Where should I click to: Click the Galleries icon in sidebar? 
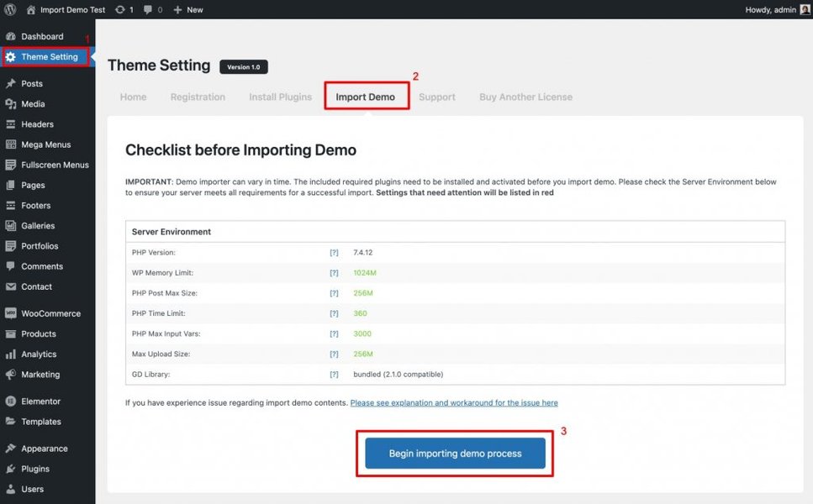[10, 226]
